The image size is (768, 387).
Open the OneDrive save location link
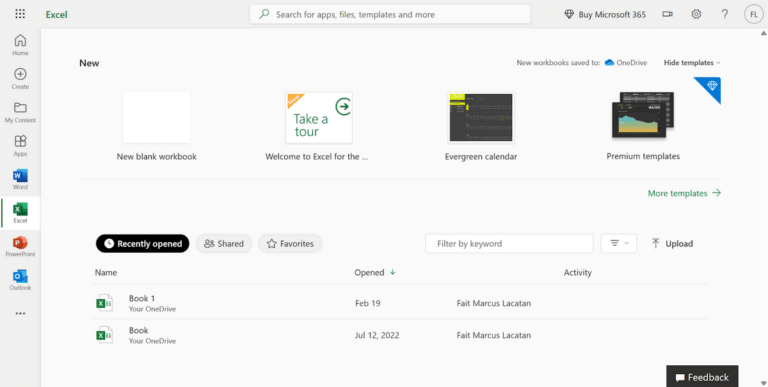[x=626, y=63]
